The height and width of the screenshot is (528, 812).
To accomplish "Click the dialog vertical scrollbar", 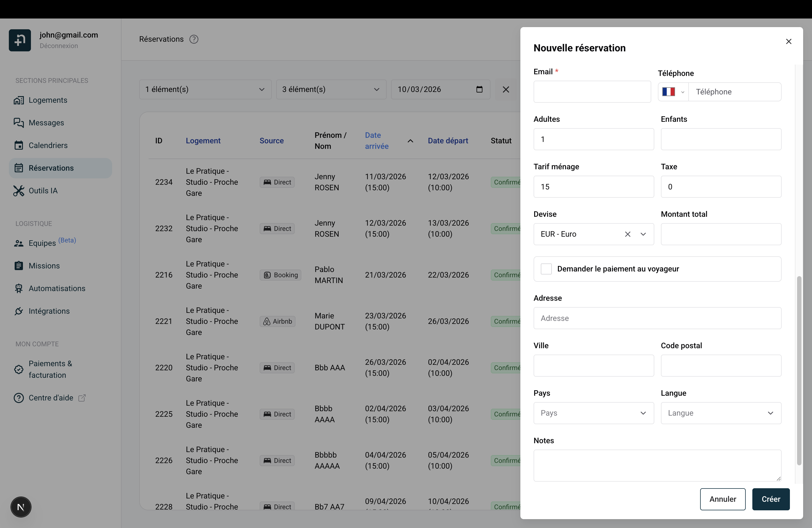I will [799, 371].
